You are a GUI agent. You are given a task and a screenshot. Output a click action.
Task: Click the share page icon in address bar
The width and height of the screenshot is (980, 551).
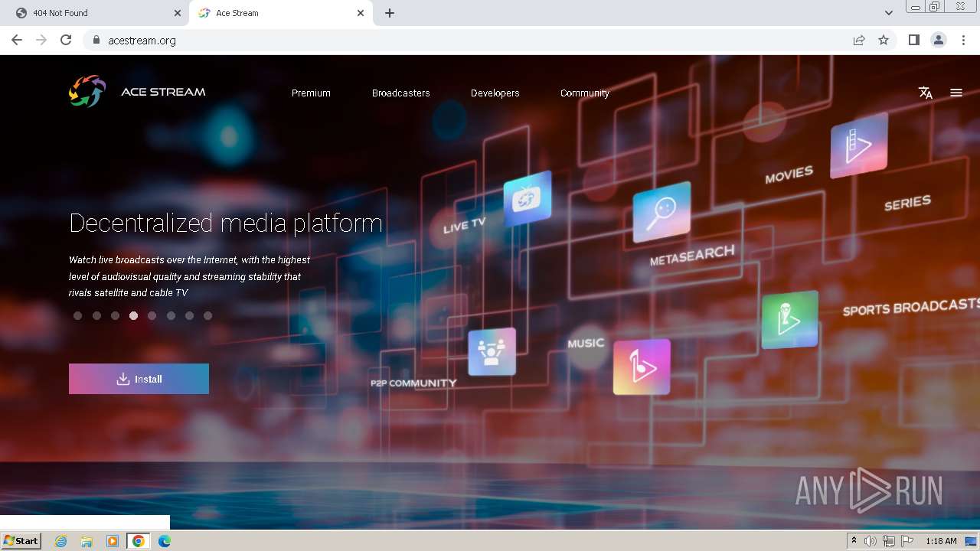(859, 40)
